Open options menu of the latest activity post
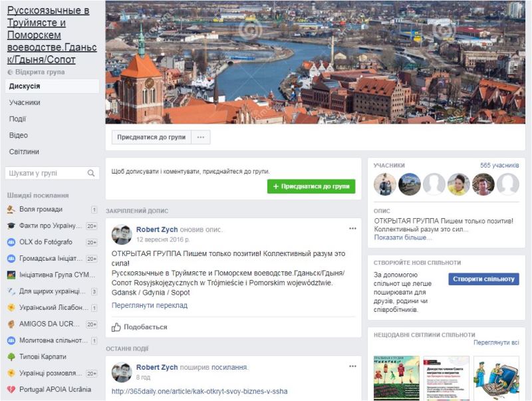Image resolution: width=532 pixels, height=401 pixels. (353, 367)
